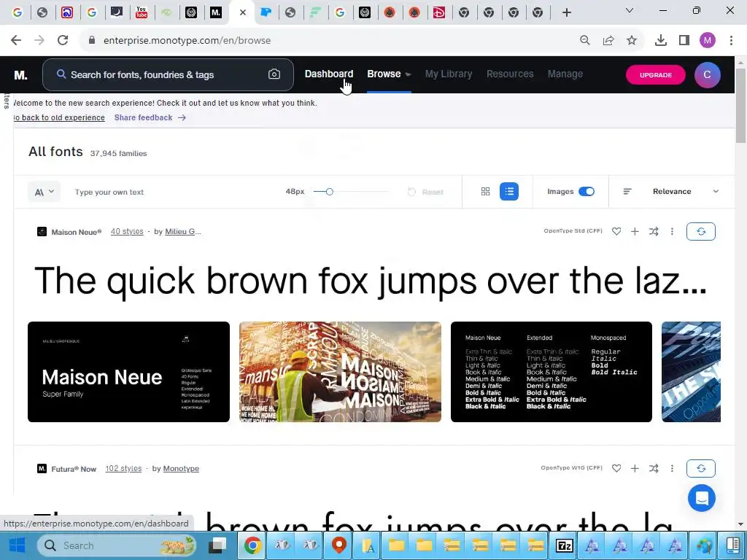Click Go back to old experience link

tap(58, 117)
